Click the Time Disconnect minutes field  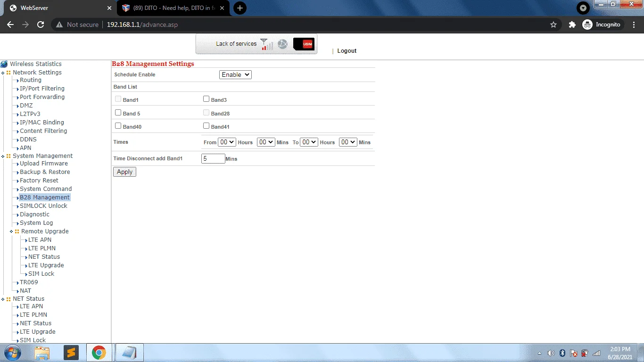click(x=213, y=158)
